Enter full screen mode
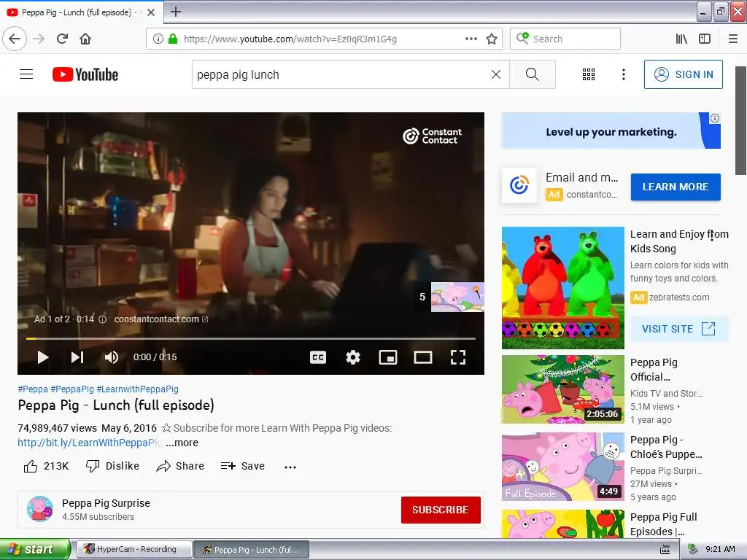 458,357
